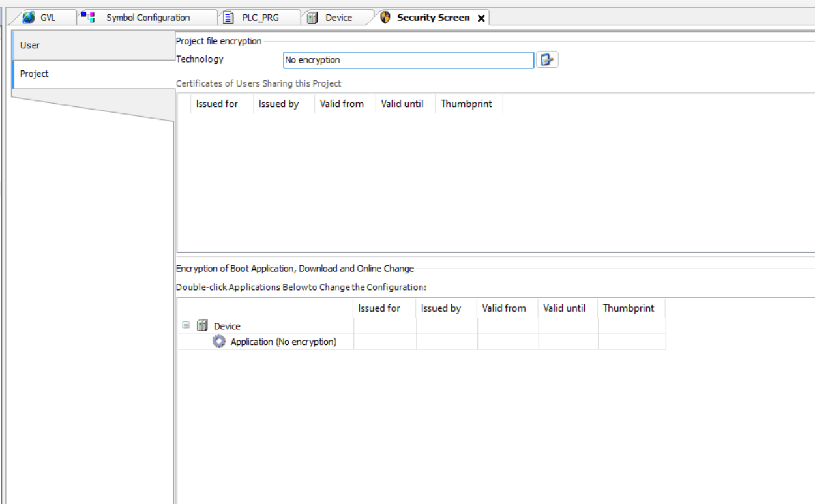Click the Application gear icon
Screen dimensions: 815x504
[x=219, y=342]
